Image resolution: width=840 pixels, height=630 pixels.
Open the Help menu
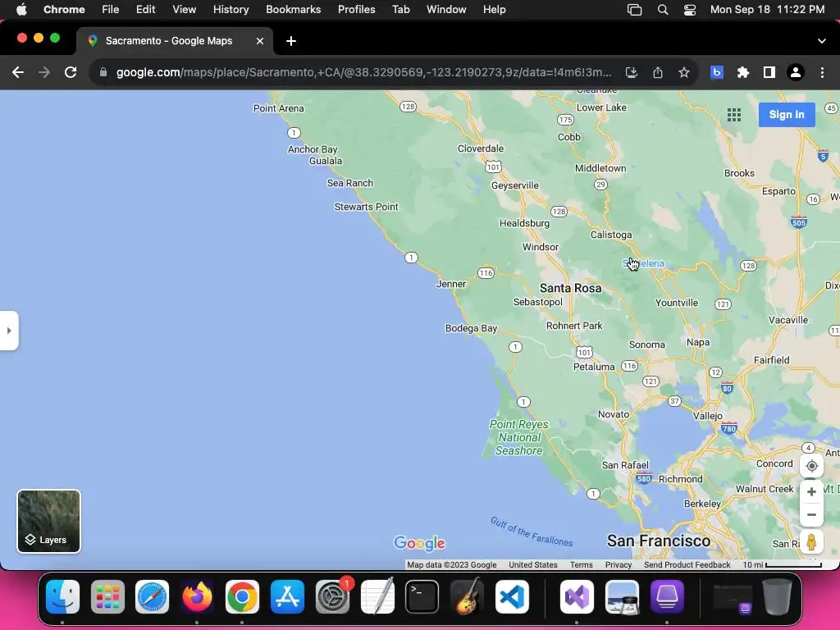click(x=494, y=9)
